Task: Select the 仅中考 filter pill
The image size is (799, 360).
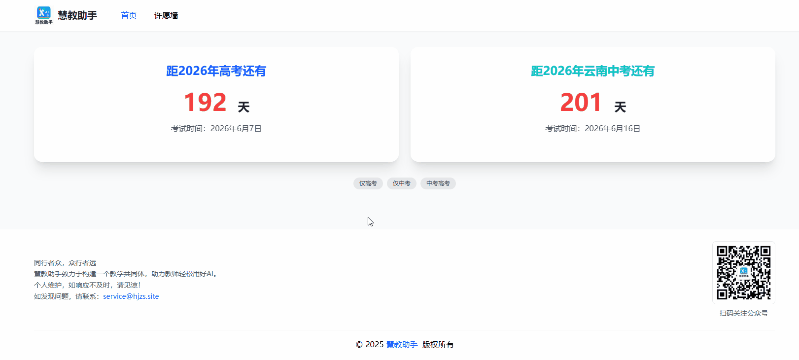Action: [402, 184]
